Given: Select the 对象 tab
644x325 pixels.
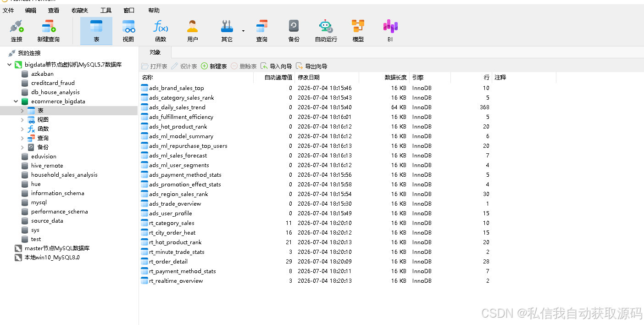Looking at the screenshot, I should click(155, 52).
